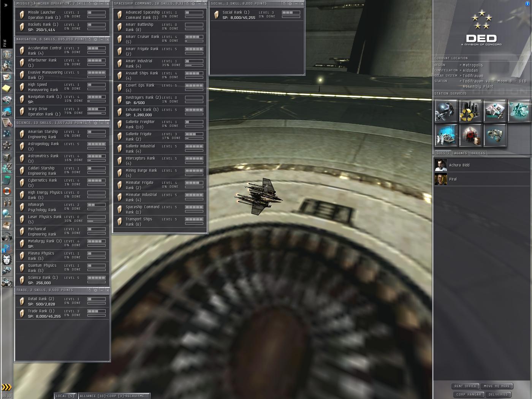Open settings circle on Spaceship Command window header
The width and height of the screenshot is (532, 399).
pos(193,3)
